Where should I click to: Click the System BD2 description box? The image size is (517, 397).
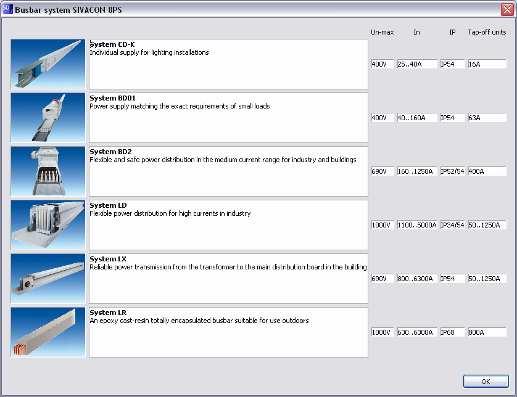(x=228, y=172)
